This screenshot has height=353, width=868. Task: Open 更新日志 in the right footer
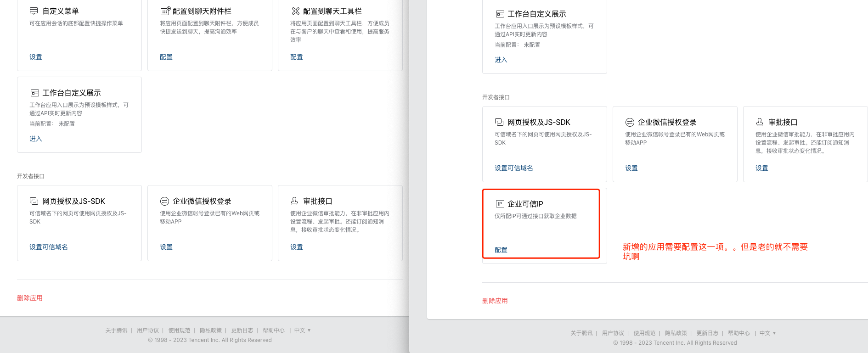(707, 333)
